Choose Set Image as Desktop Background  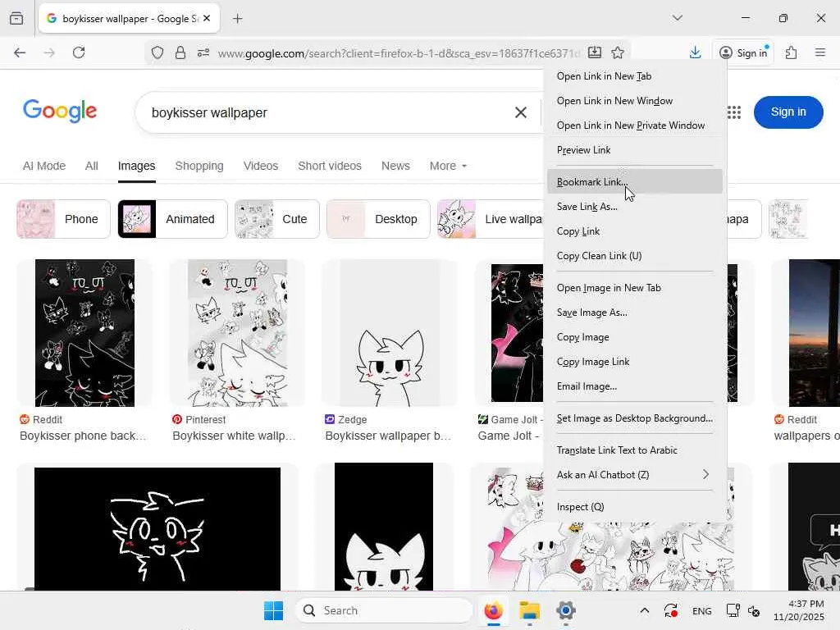[x=635, y=418]
